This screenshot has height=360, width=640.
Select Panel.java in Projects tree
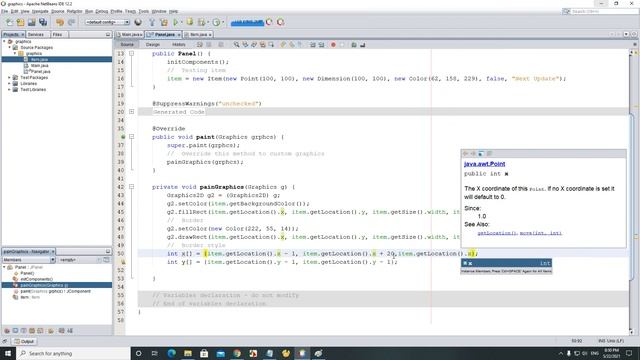[x=40, y=71]
